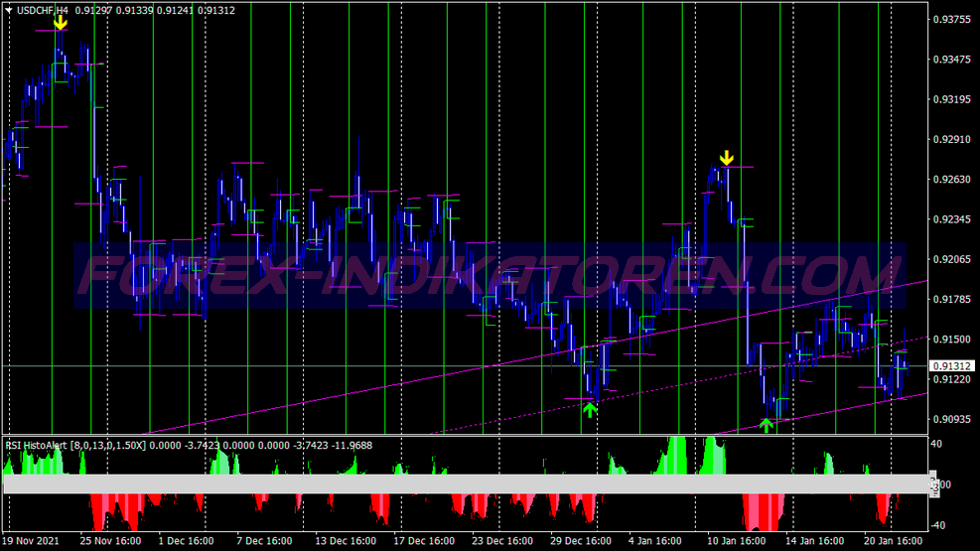Click the yellow down arrow near 10 Jan
980x551 pixels.
coord(726,158)
